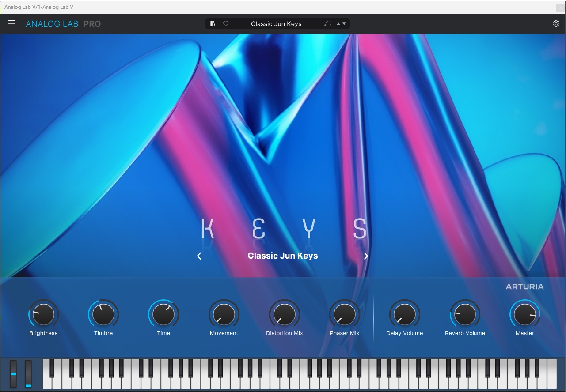Image resolution: width=566 pixels, height=392 pixels.
Task: Open the hamburger menu
Action: (11, 23)
